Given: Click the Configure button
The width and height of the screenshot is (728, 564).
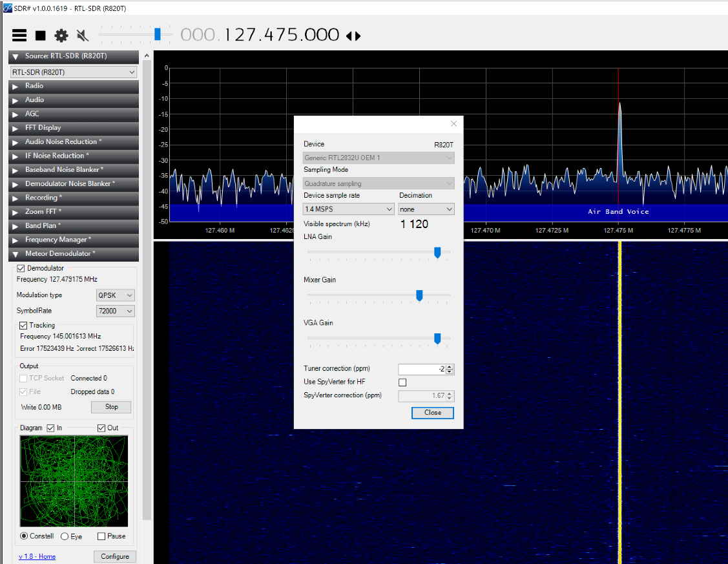Looking at the screenshot, I should pos(115,556).
